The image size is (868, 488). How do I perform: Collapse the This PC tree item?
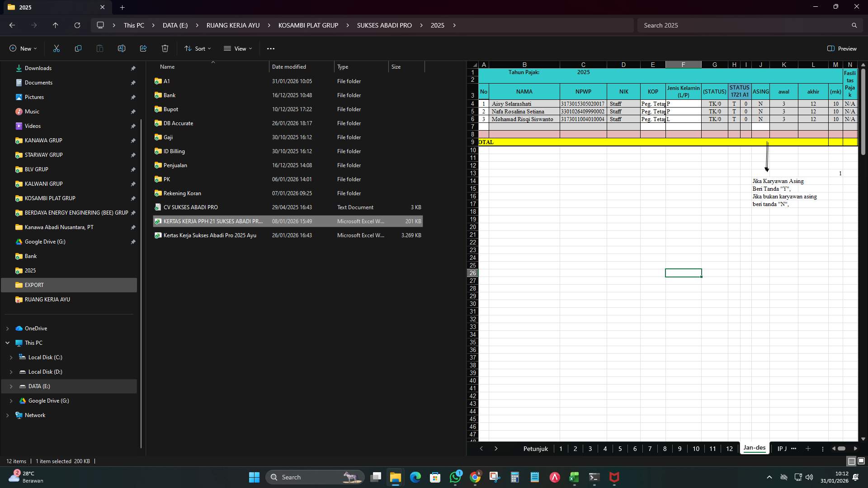pyautogui.click(x=7, y=343)
